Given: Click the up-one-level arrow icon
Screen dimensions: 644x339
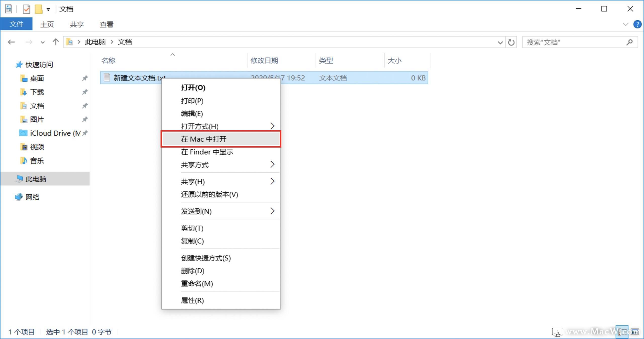Looking at the screenshot, I should coord(56,42).
